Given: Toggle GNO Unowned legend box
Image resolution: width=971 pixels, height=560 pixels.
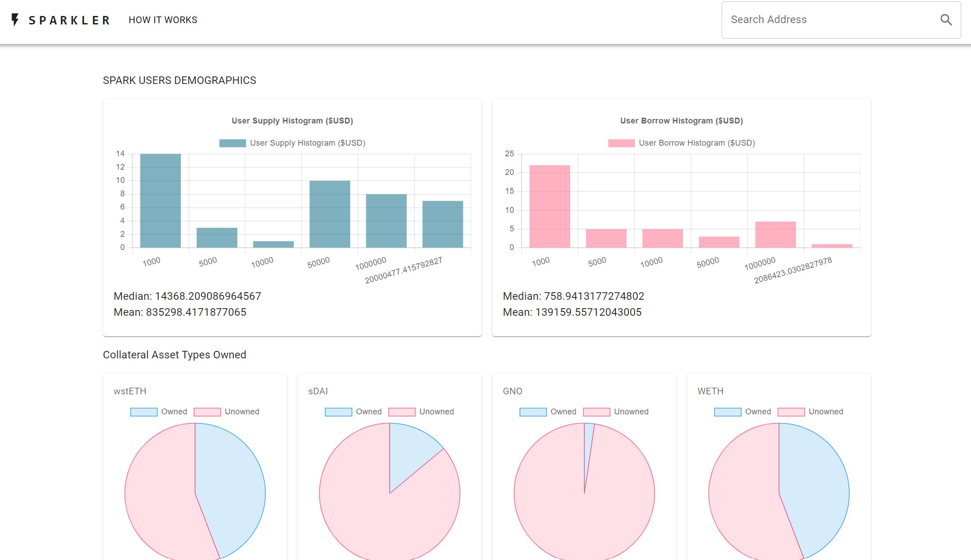Looking at the screenshot, I should coord(596,412).
